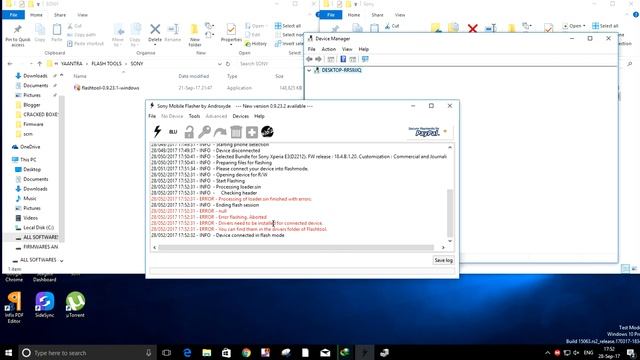Open Flashtool Tools menu
640x360 pixels.
coord(194,116)
